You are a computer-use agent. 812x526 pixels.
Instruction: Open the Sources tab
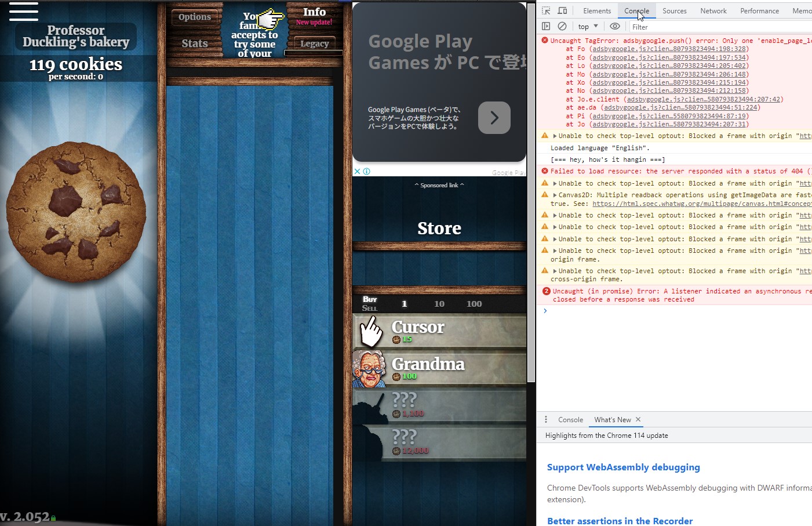coord(674,11)
